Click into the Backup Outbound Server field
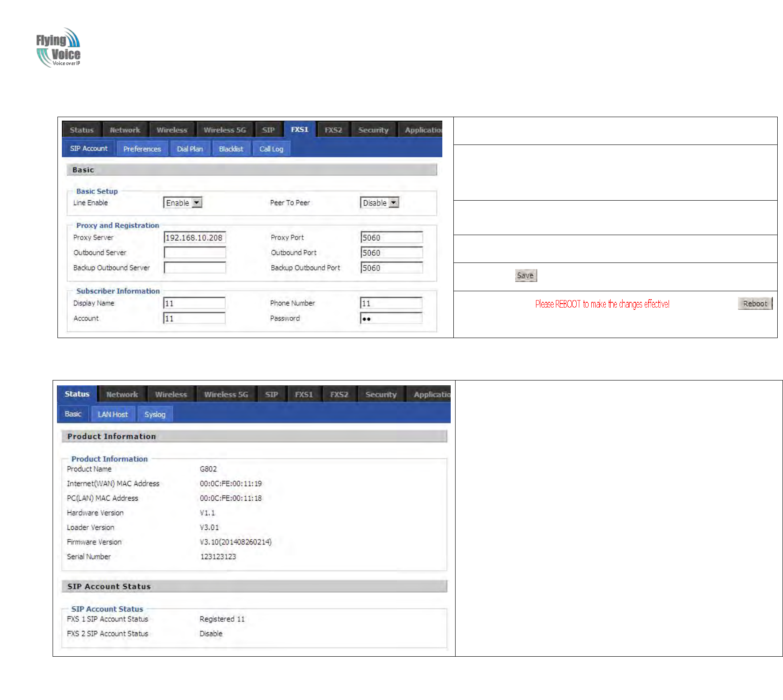783x700 pixels. pyautogui.click(x=195, y=268)
